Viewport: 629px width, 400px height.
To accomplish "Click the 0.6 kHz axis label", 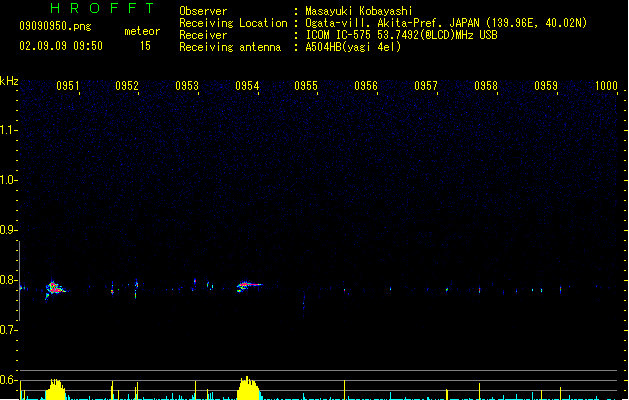I will point(8,380).
